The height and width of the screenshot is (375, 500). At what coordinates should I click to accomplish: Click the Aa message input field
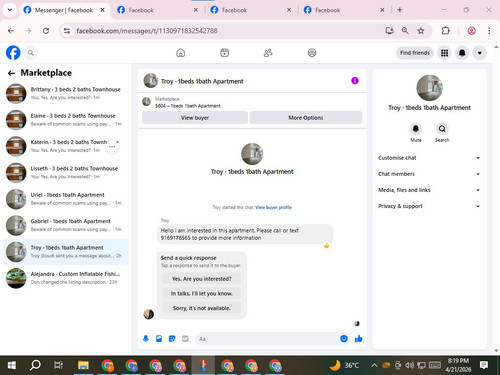(x=267, y=339)
